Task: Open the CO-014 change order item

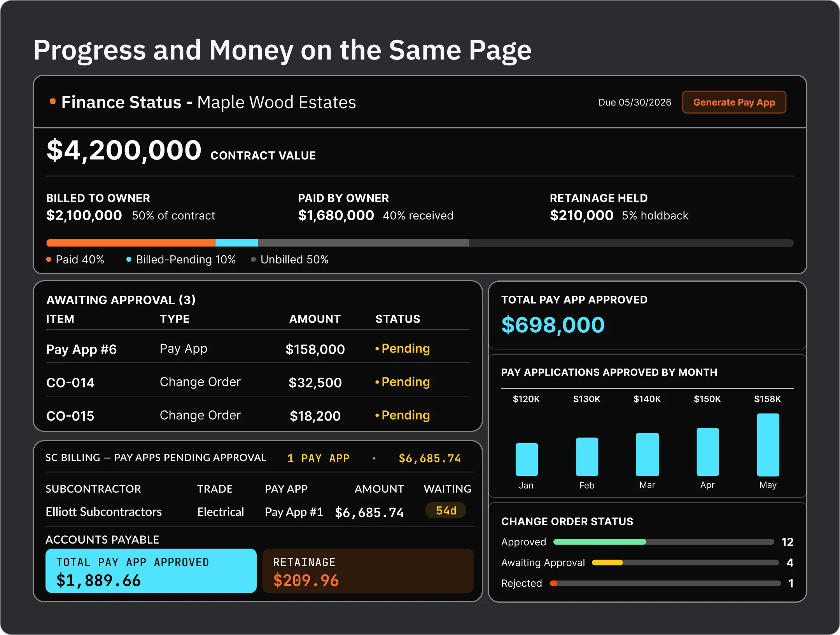Action: point(70,382)
